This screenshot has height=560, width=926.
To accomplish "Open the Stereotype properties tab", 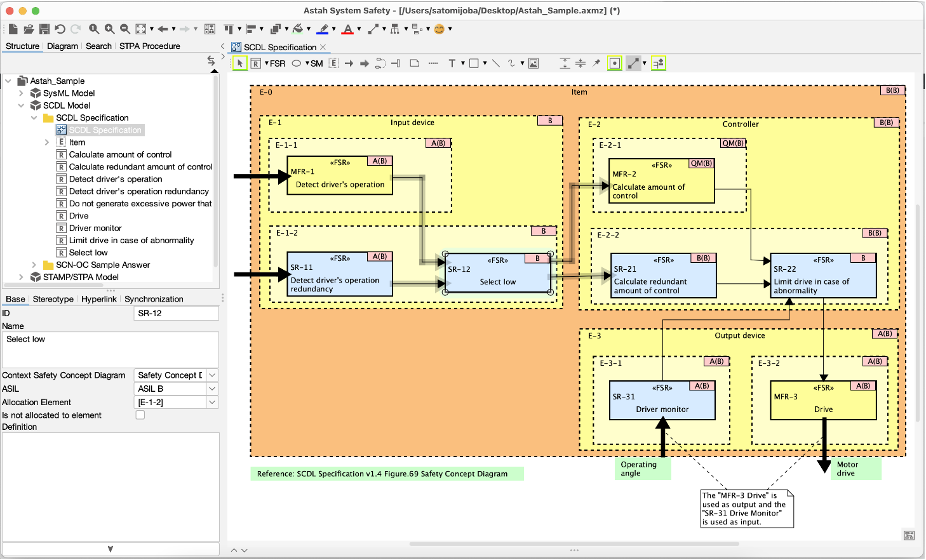I will pyautogui.click(x=53, y=299).
